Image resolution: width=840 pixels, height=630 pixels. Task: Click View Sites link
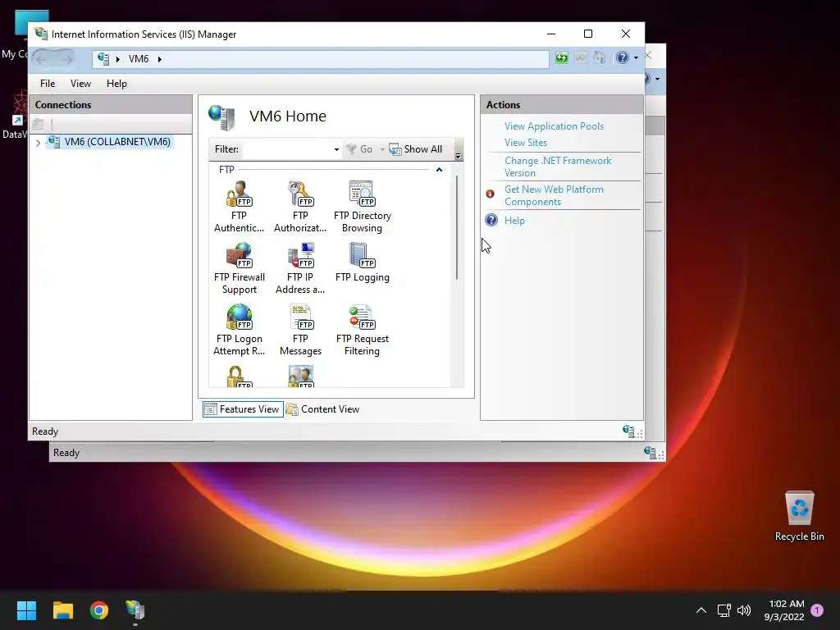point(526,143)
